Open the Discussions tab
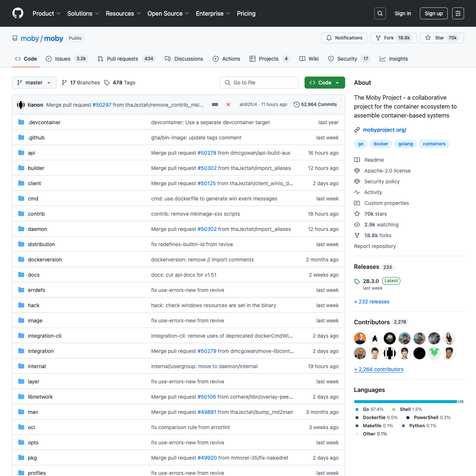The image size is (476, 476). [184, 59]
